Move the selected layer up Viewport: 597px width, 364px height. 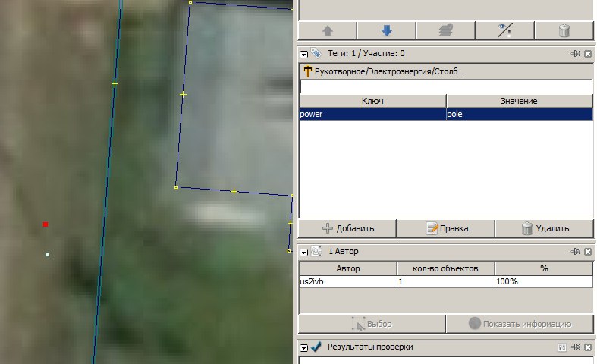point(328,30)
